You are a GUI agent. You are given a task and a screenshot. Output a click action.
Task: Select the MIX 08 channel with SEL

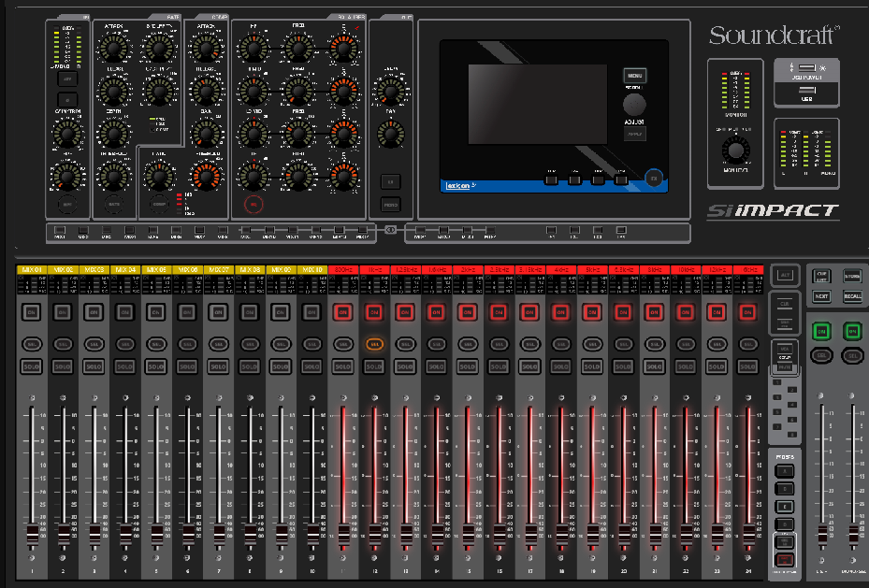pos(250,344)
